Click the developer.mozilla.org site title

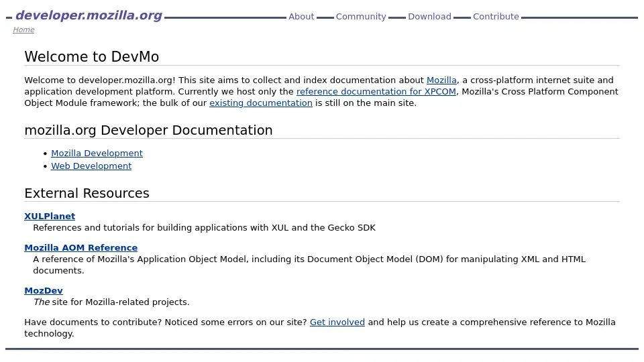click(x=89, y=15)
